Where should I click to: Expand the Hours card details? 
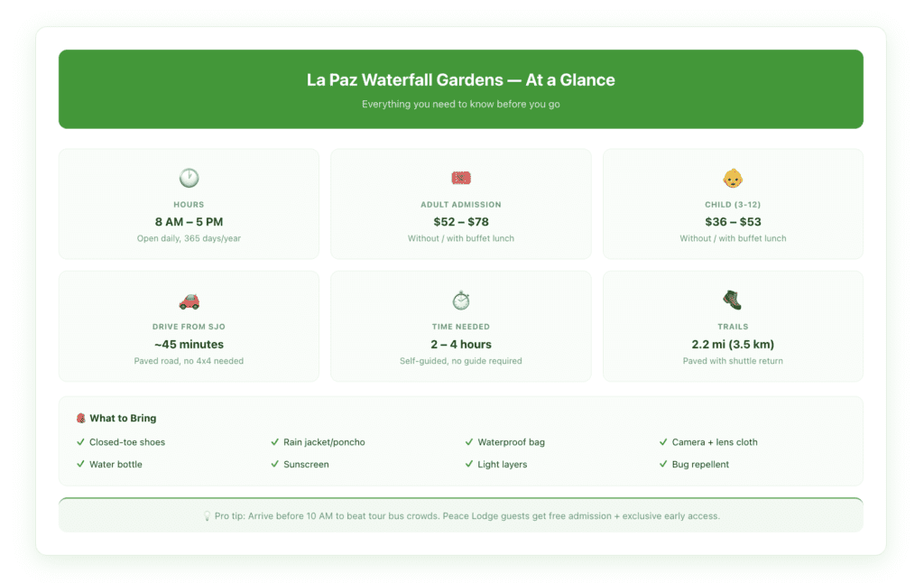[x=189, y=203]
